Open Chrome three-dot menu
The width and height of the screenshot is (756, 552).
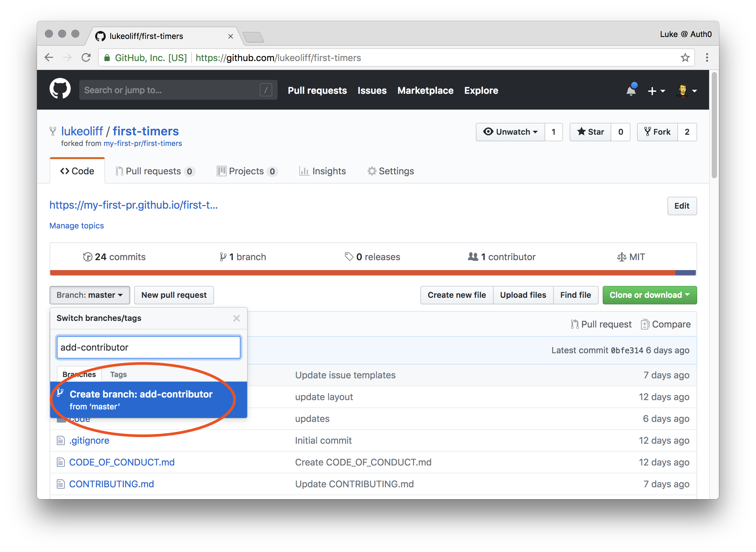[x=707, y=58]
